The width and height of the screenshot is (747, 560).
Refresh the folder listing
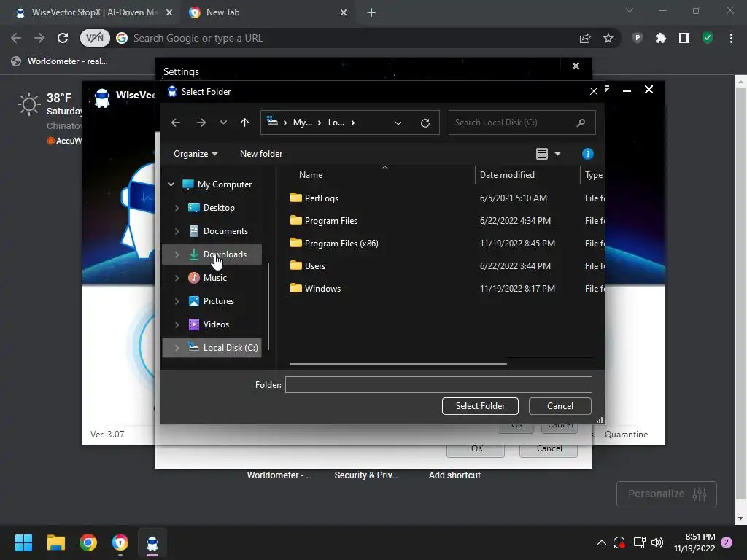coord(425,122)
